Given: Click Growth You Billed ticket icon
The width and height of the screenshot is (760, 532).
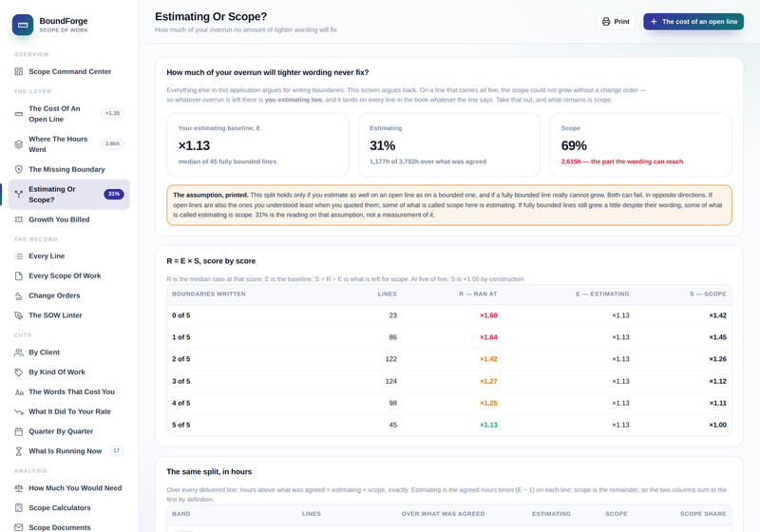Looking at the screenshot, I should click(18, 219).
